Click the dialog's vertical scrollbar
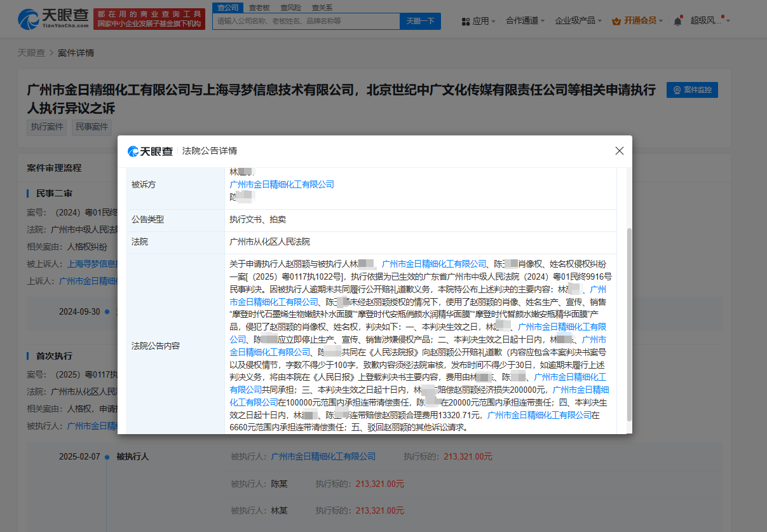767x532 pixels. pyautogui.click(x=629, y=325)
